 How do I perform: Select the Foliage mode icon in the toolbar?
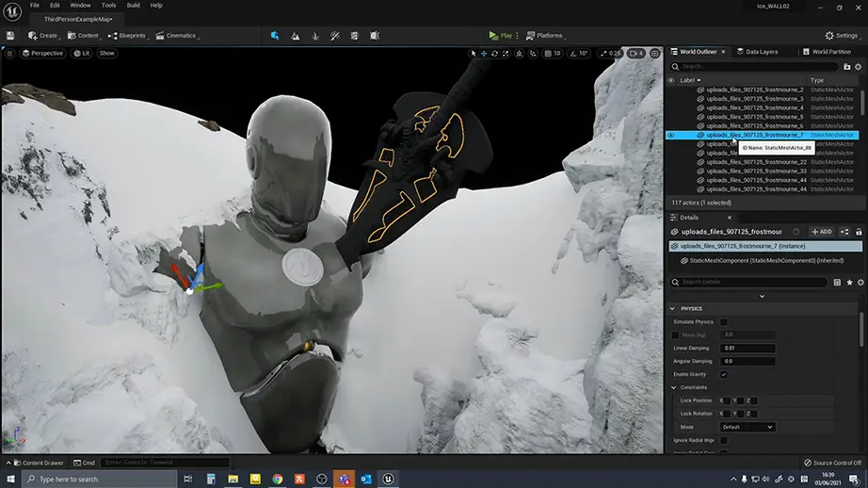point(315,36)
